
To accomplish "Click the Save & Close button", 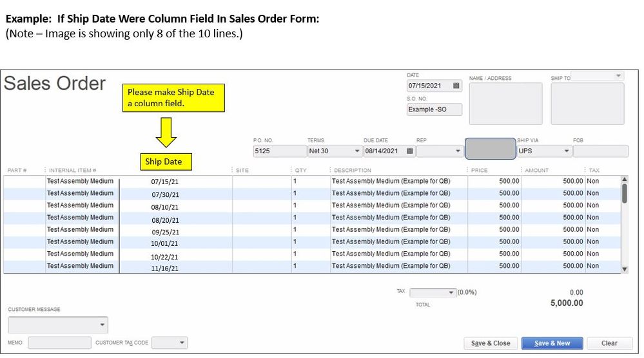I will click(491, 343).
